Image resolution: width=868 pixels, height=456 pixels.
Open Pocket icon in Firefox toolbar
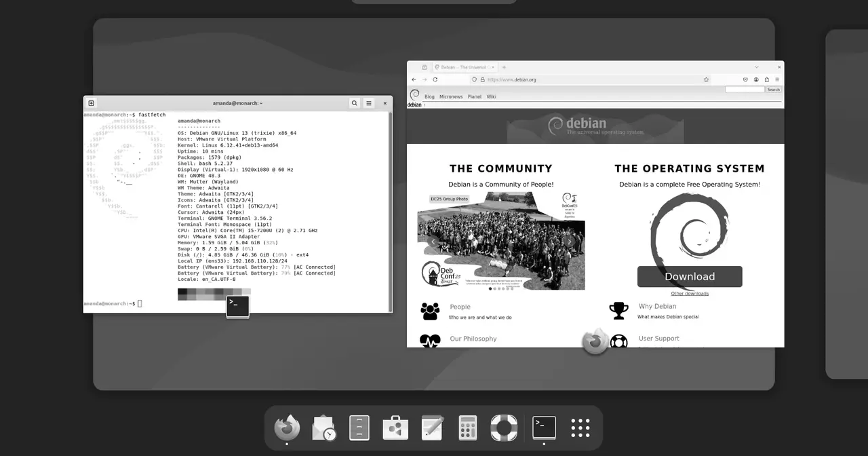(x=745, y=79)
